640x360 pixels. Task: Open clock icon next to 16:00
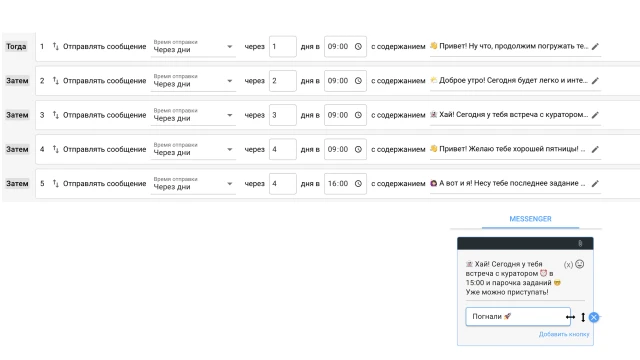click(358, 184)
